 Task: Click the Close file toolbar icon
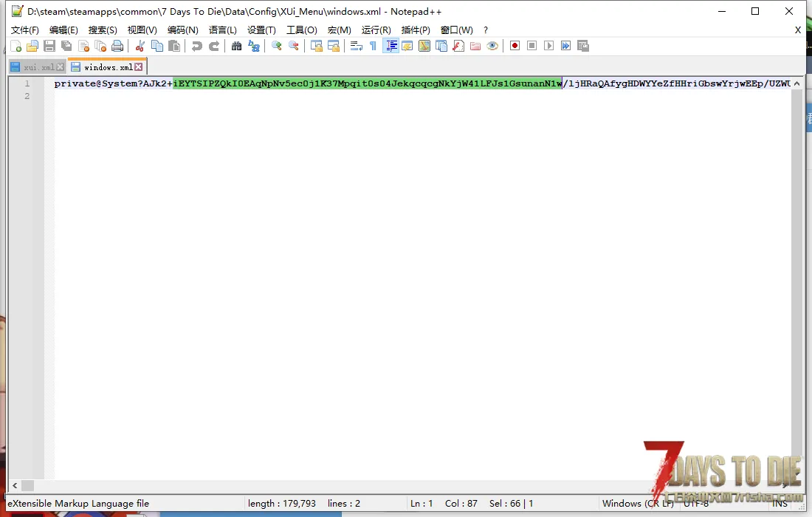point(83,46)
